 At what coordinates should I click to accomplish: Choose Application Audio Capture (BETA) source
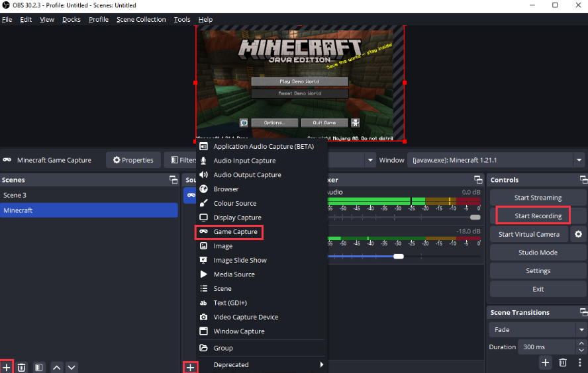pos(262,146)
